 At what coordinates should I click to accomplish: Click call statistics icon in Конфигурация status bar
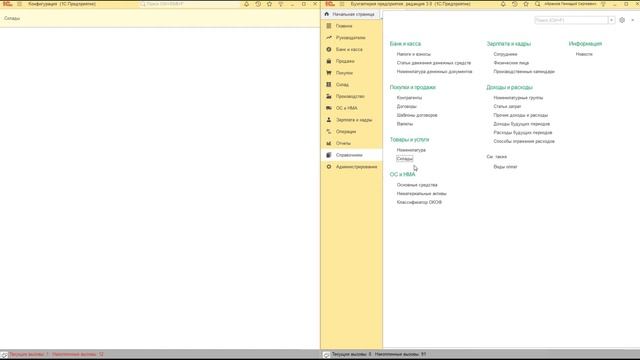[x=4, y=355]
